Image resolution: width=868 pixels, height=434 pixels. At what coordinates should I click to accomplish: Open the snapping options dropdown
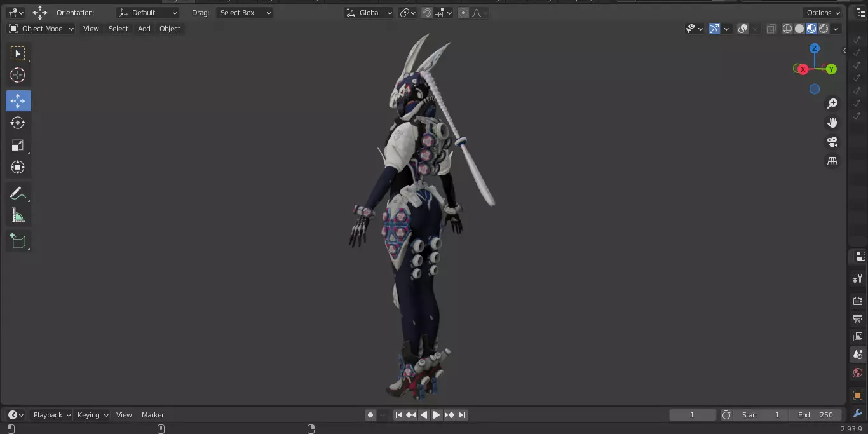click(444, 13)
